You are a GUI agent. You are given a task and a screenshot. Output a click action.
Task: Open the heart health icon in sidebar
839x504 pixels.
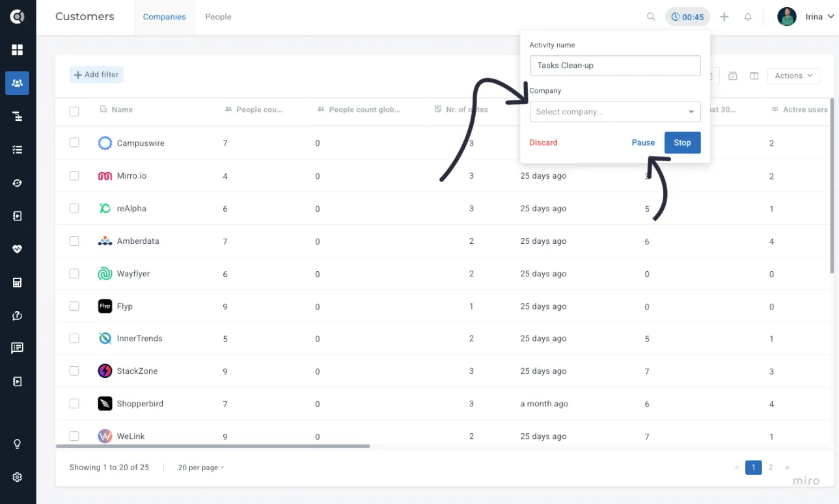[x=18, y=249]
